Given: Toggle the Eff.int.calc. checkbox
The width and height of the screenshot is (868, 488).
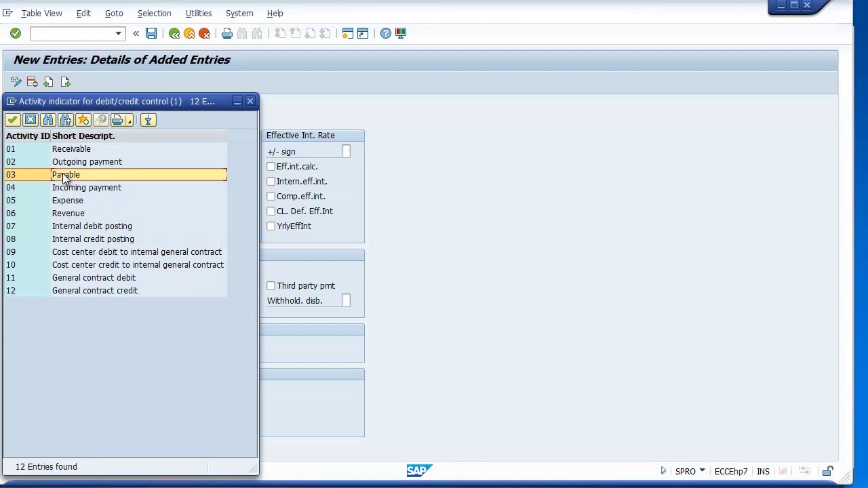Looking at the screenshot, I should click(271, 166).
